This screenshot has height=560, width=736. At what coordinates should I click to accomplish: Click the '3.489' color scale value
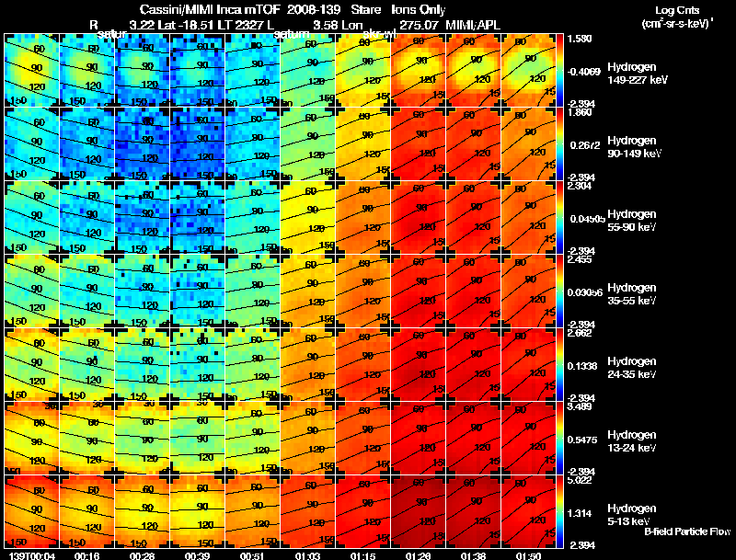pyautogui.click(x=579, y=406)
